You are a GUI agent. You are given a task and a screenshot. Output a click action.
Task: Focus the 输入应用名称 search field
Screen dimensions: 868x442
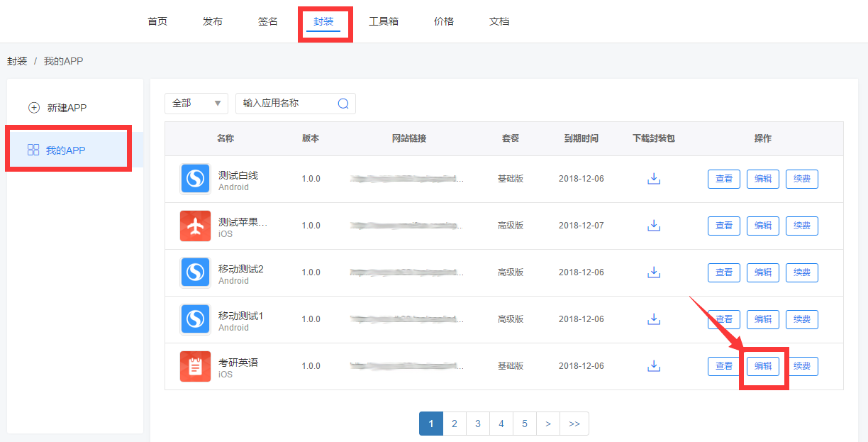pyautogui.click(x=287, y=104)
